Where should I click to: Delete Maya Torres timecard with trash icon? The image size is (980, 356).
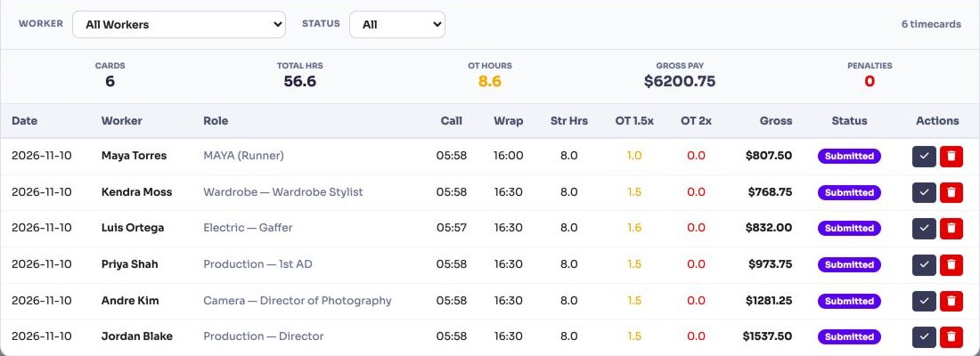pos(951,156)
